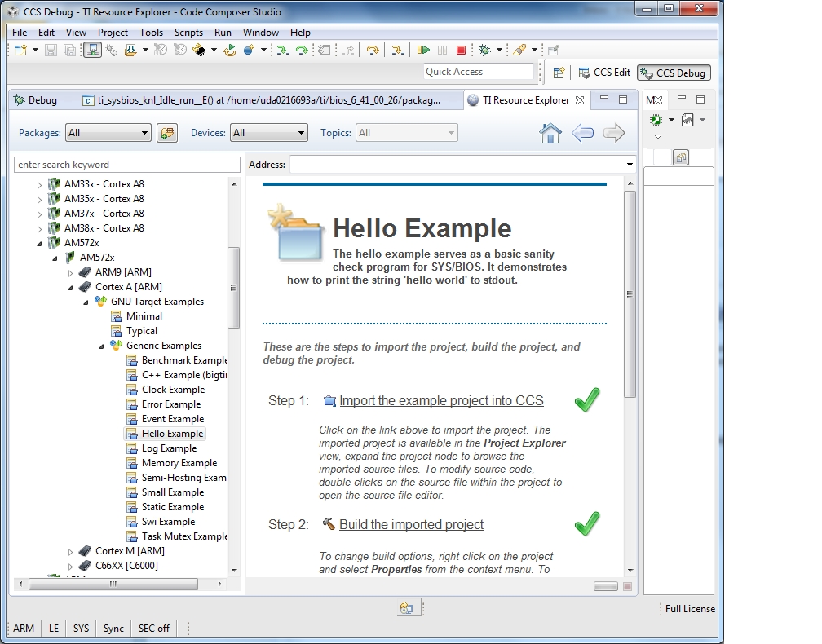
Task: Click the Save icon in the toolbar
Action: coord(50,50)
